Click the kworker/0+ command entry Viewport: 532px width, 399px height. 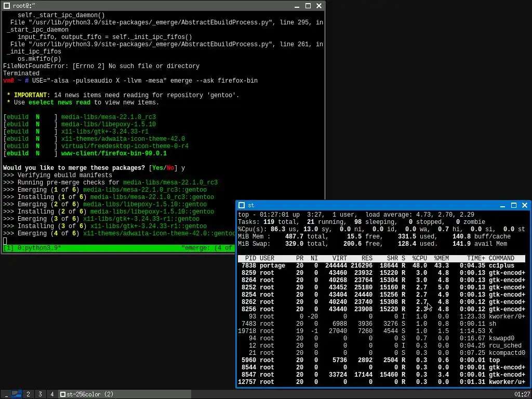coord(507,316)
